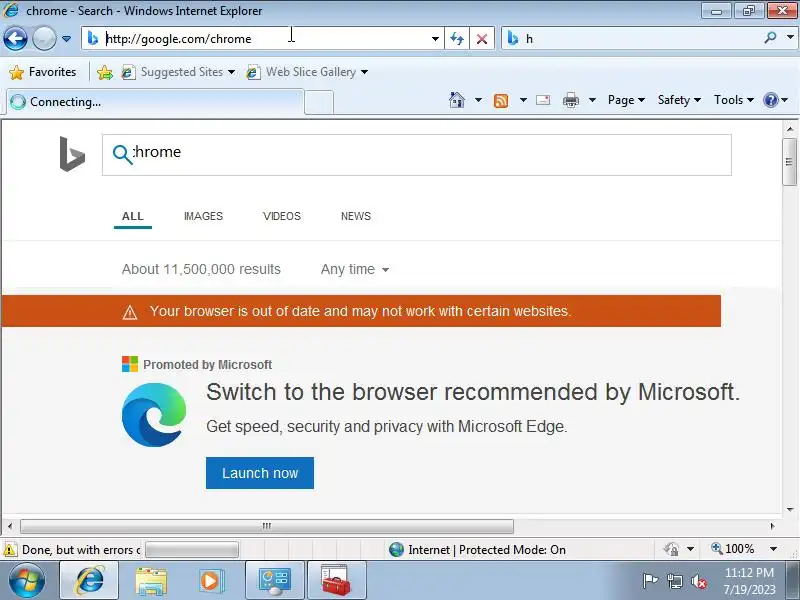The height and width of the screenshot is (600, 800).
Task: Open the Safety menu
Action: (679, 100)
